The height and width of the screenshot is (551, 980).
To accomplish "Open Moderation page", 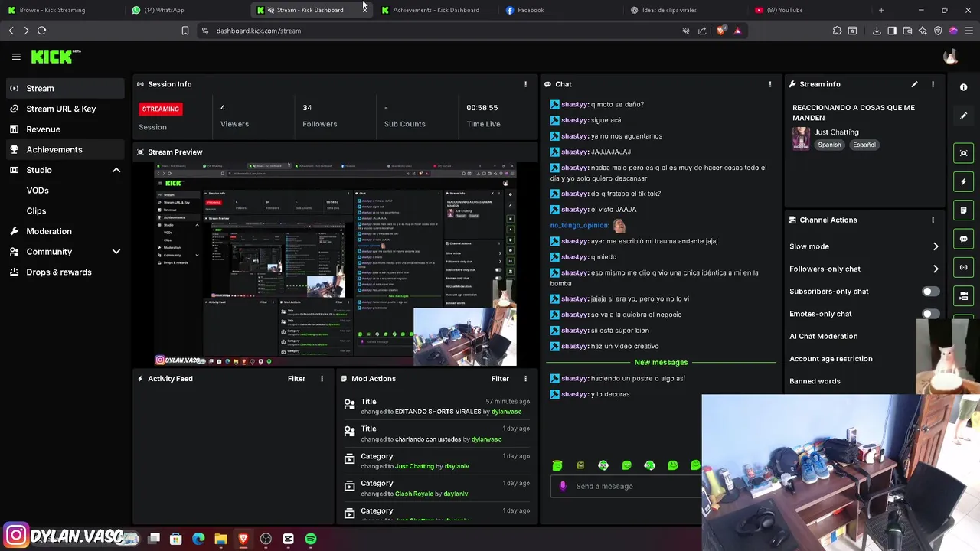I will [64, 231].
